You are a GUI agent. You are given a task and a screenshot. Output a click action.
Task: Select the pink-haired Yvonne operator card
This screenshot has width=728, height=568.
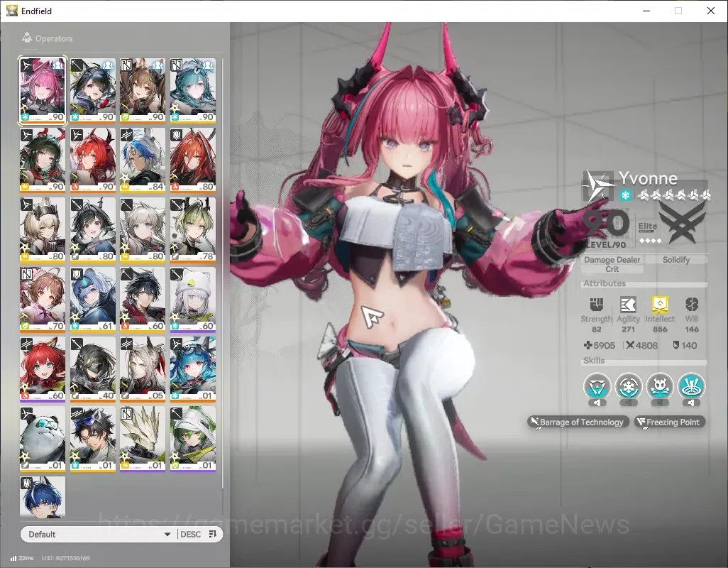pyautogui.click(x=43, y=90)
